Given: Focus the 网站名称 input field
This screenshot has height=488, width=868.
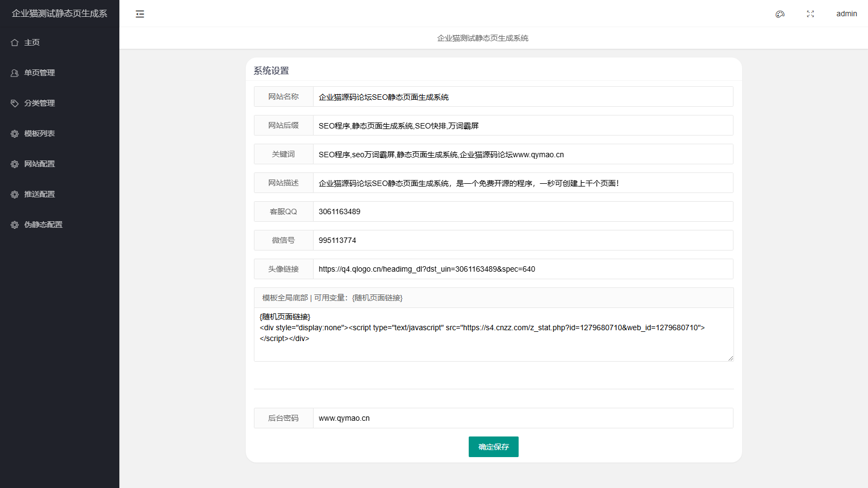Looking at the screenshot, I should tap(522, 97).
